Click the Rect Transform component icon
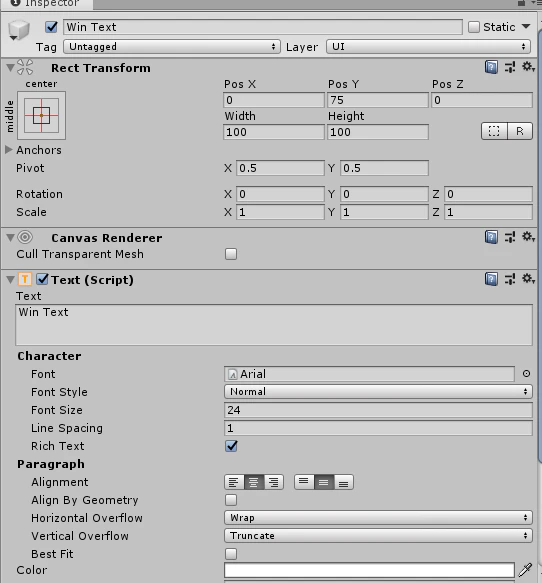This screenshot has height=583, width=542. pyautogui.click(x=25, y=67)
